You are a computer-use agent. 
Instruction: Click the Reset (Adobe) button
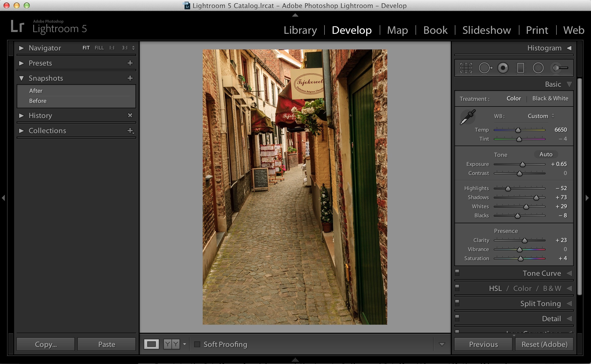tap(544, 344)
